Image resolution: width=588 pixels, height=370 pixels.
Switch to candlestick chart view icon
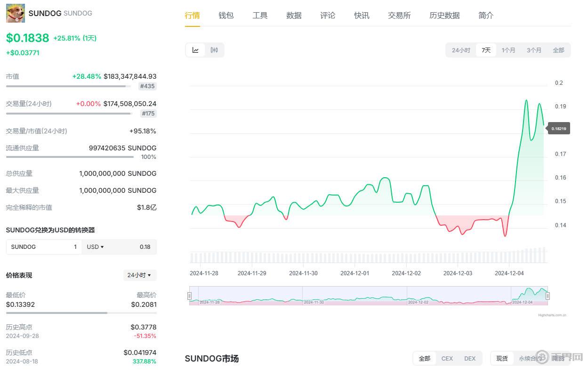click(214, 50)
